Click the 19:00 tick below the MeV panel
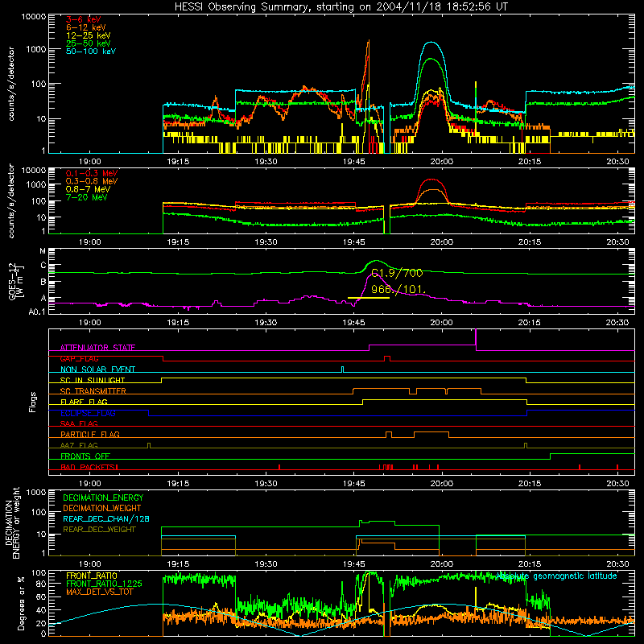 [x=89, y=242]
